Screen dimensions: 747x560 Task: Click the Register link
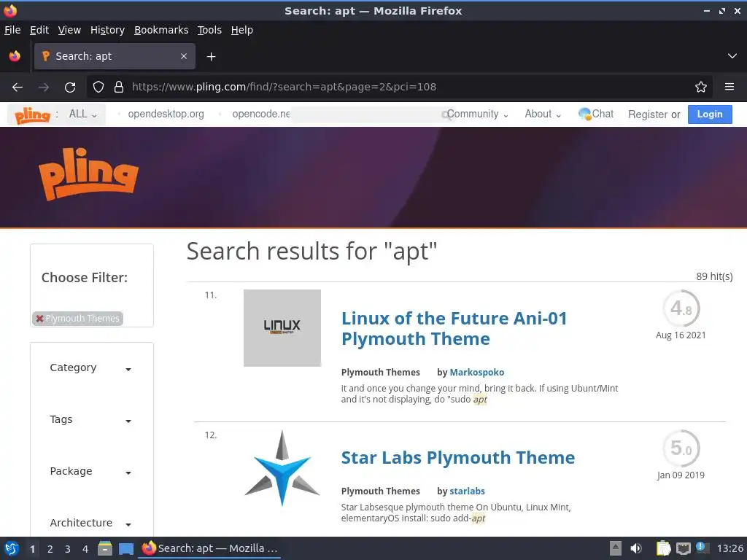pyautogui.click(x=648, y=114)
